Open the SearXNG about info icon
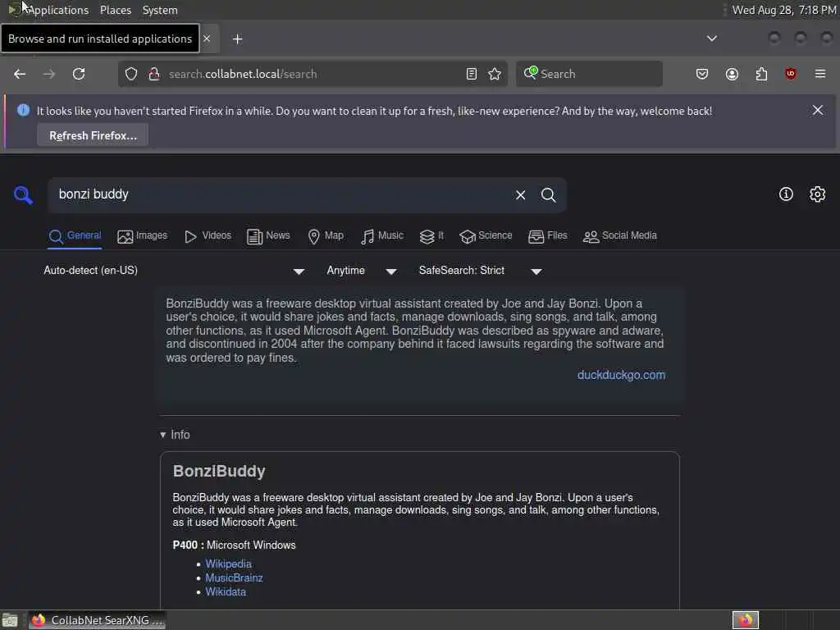The image size is (840, 630). click(786, 194)
